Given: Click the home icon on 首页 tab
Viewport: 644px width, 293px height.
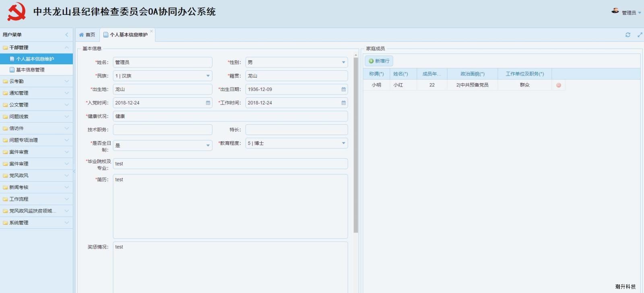Looking at the screenshot, I should (x=81, y=35).
